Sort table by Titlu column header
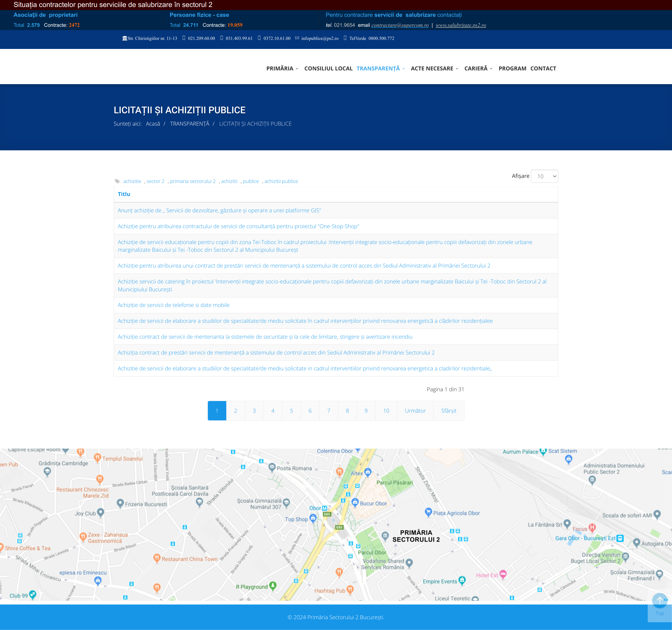 (124, 194)
